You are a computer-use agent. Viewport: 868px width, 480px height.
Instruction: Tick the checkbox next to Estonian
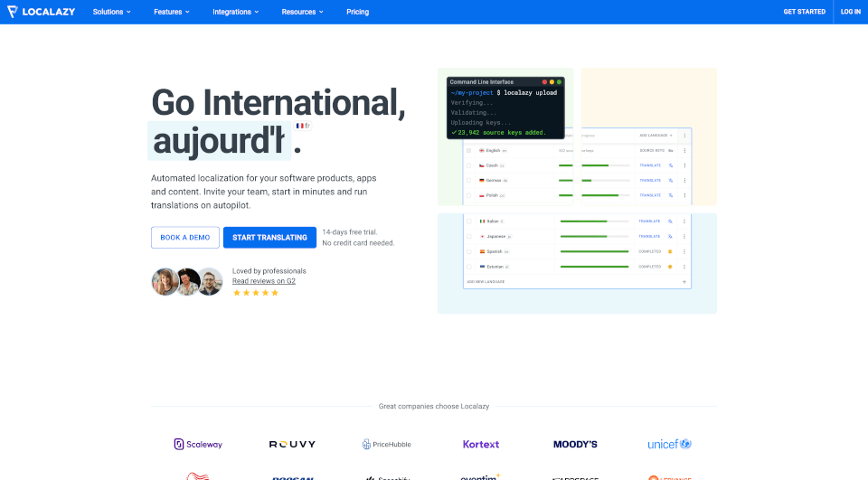(x=468, y=267)
